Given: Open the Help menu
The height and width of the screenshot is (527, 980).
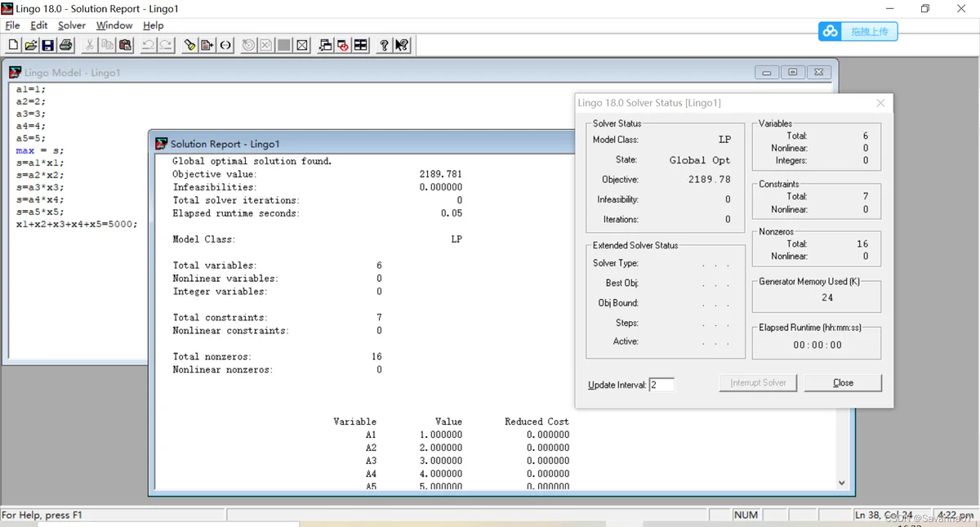Looking at the screenshot, I should coord(154,25).
